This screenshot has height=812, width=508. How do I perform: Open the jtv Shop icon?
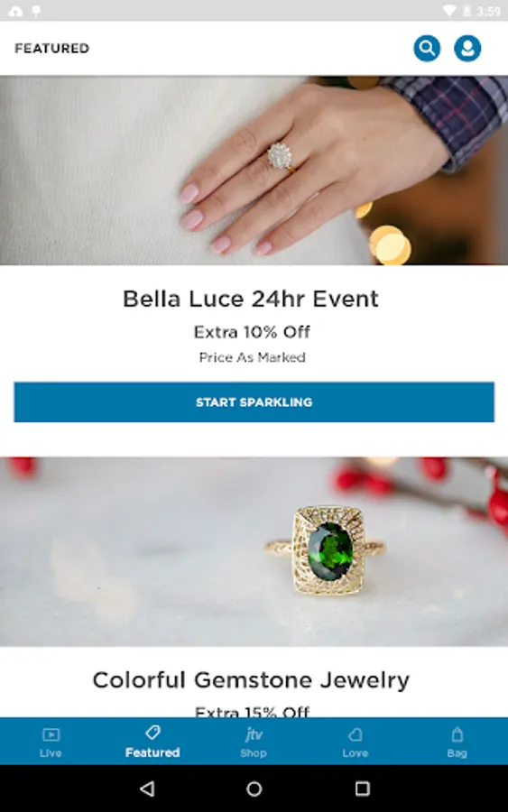click(254, 734)
